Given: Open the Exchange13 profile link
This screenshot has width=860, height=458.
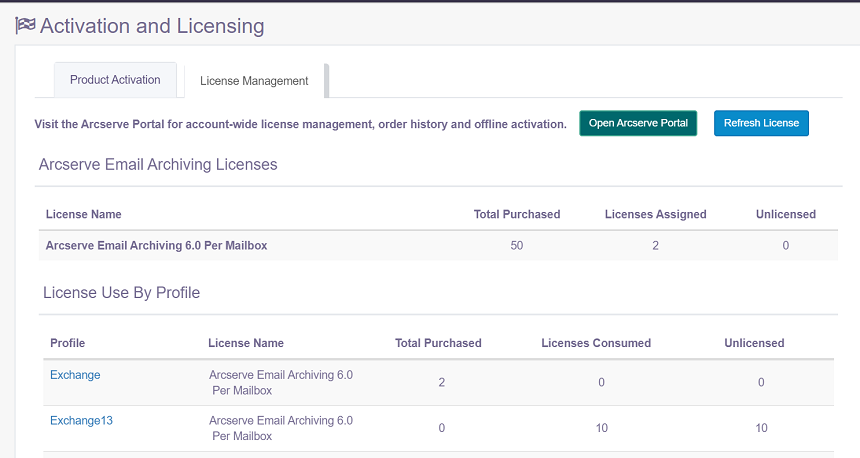Looking at the screenshot, I should 81,421.
